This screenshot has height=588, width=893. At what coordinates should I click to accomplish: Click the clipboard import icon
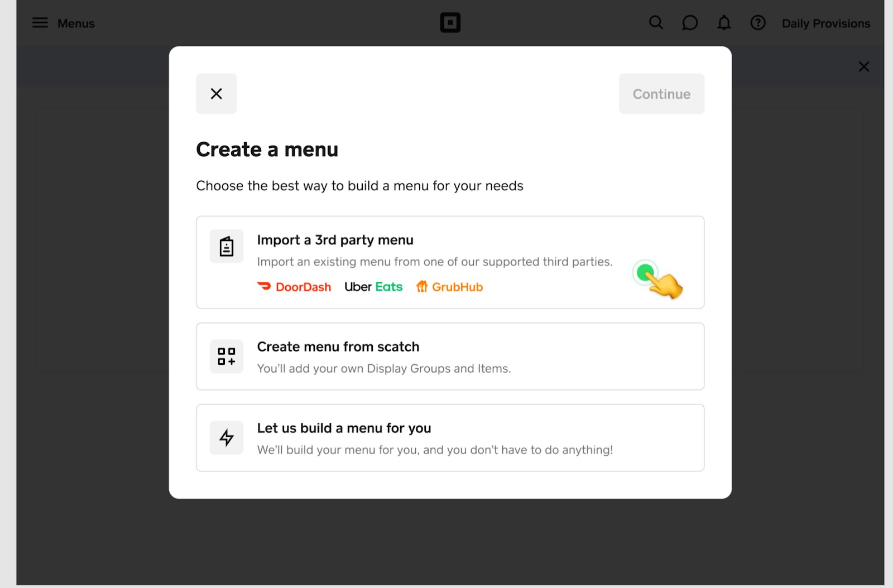click(227, 246)
